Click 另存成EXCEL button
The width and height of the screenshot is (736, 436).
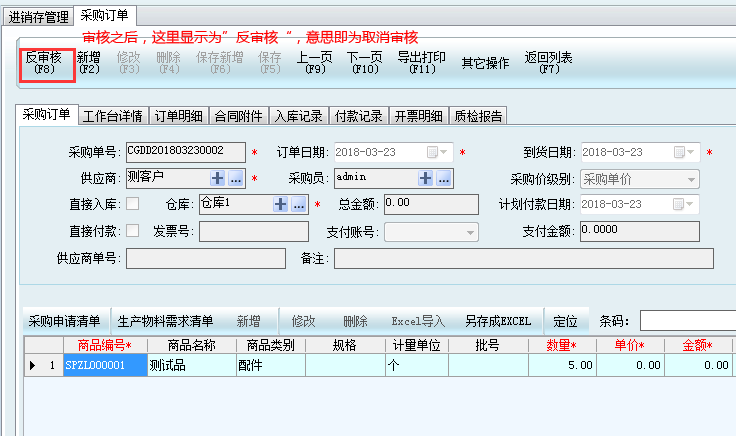click(497, 321)
